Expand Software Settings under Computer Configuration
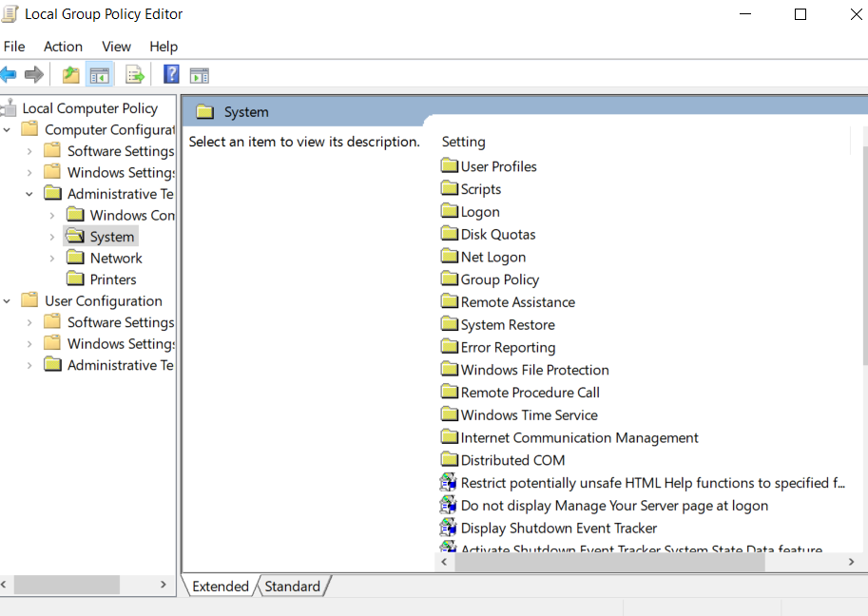The image size is (868, 616). [29, 151]
